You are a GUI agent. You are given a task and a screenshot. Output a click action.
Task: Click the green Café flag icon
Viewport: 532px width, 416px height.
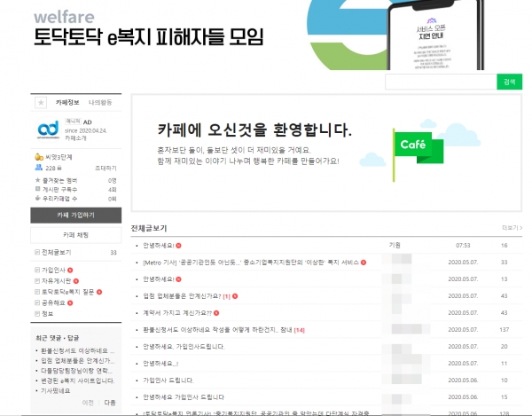point(411,145)
